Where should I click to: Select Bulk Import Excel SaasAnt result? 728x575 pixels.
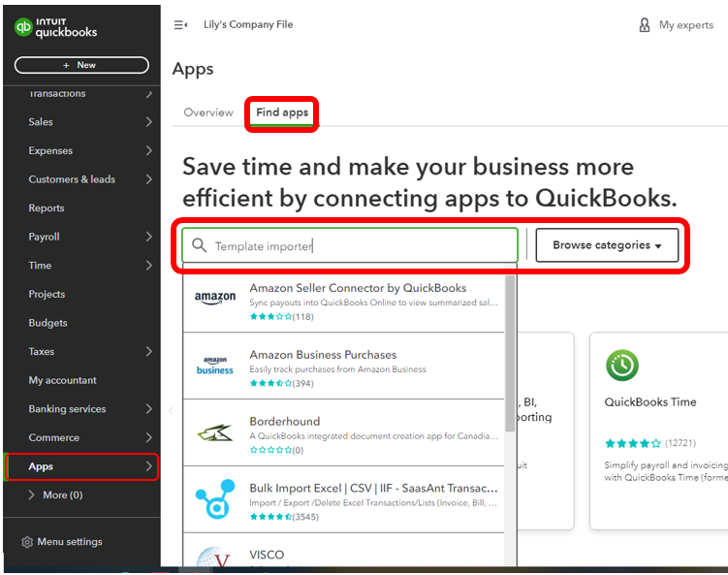343,499
